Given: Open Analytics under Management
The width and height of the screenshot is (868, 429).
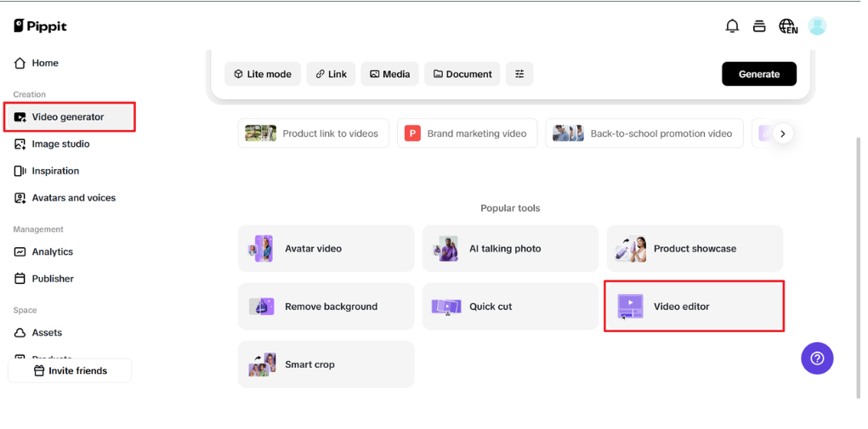Looking at the screenshot, I should pos(69,251).
